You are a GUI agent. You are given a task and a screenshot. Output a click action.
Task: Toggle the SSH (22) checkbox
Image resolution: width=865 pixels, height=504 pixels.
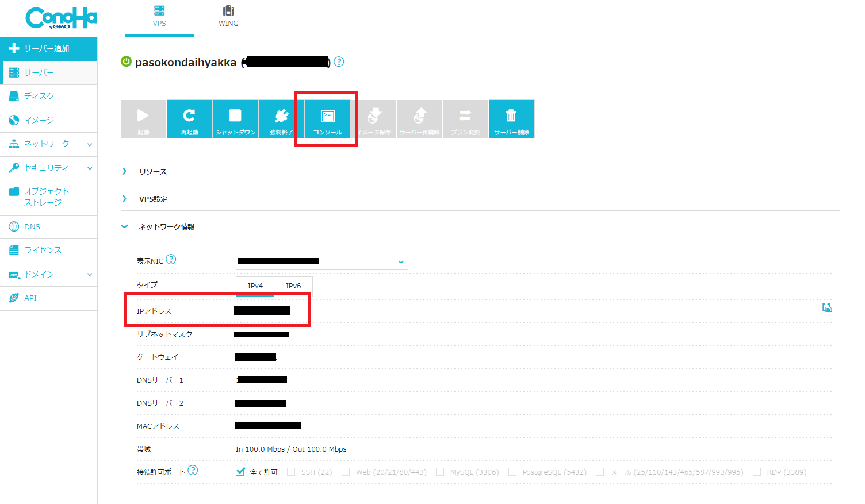(291, 472)
